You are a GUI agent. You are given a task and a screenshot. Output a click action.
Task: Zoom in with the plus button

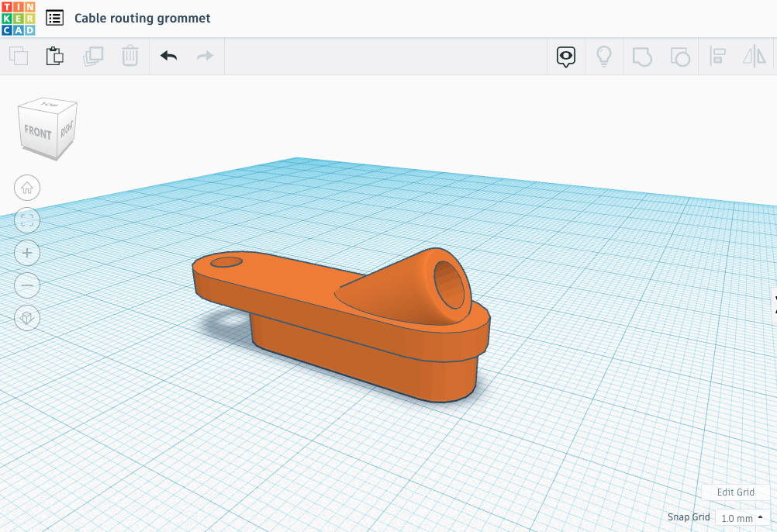(27, 253)
